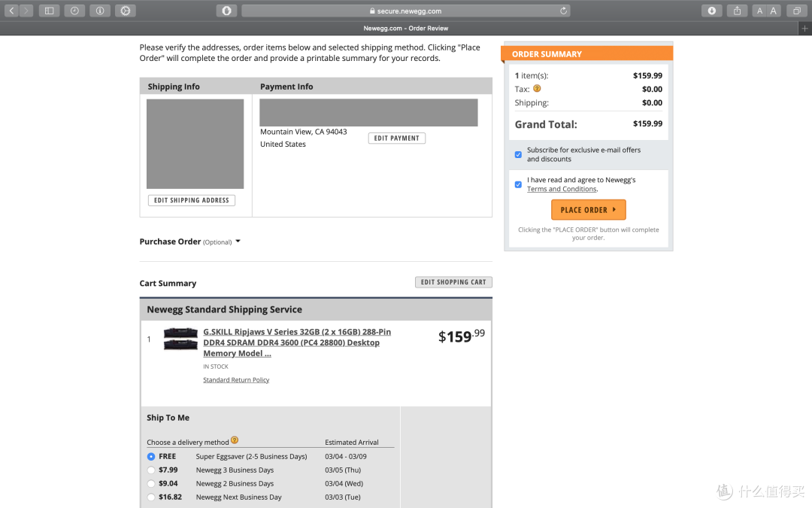The width and height of the screenshot is (812, 508).
Task: Decrease text size with the small A
Action: click(759, 11)
